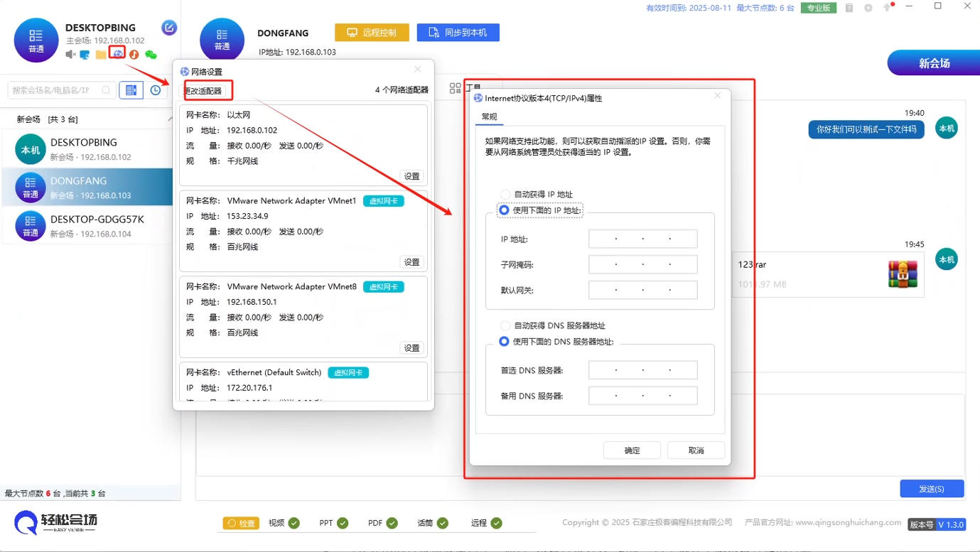The width and height of the screenshot is (980, 552).
Task: Click the green check next to 话筒
Action: coord(443,523)
